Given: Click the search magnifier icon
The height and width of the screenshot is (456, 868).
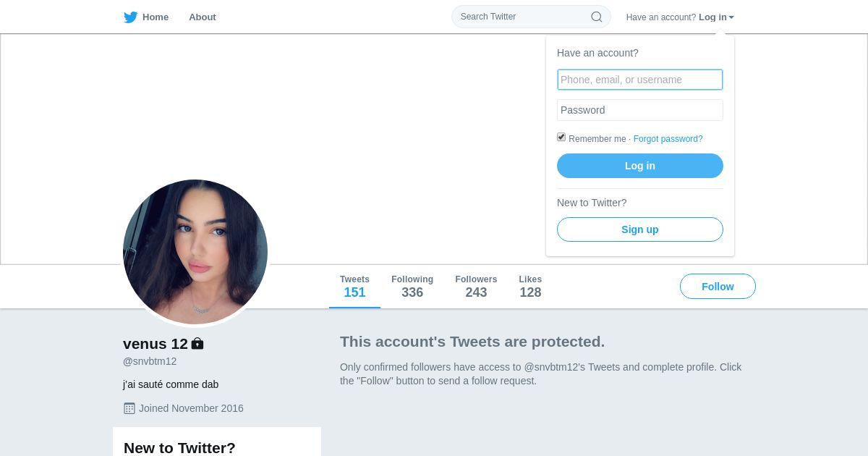Looking at the screenshot, I should (x=597, y=17).
